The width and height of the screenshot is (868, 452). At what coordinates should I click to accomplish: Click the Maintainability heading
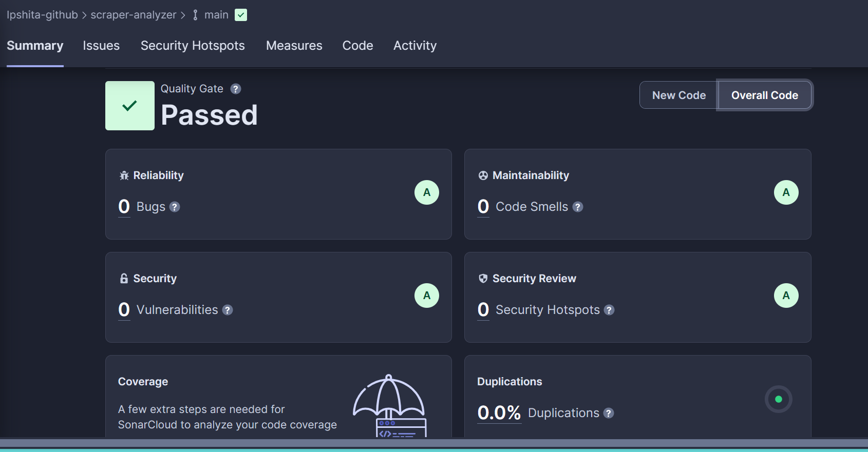[x=531, y=175]
